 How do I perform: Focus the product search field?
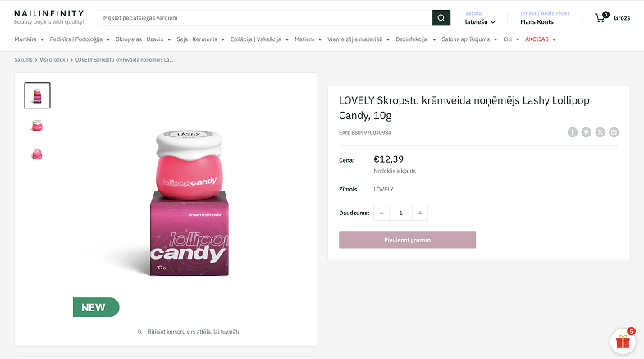coord(264,17)
